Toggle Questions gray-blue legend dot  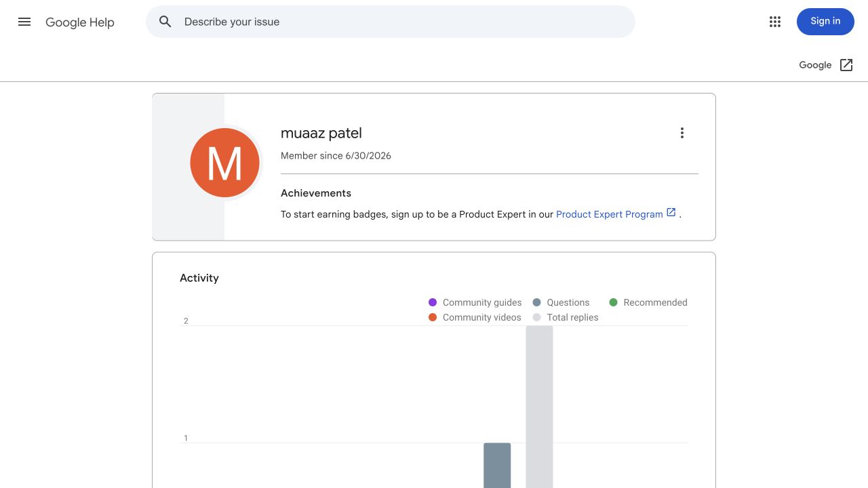coord(537,302)
